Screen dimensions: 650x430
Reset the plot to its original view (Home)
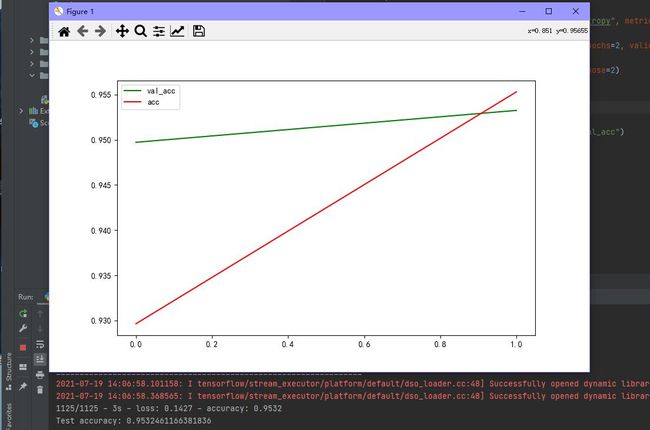(x=64, y=32)
